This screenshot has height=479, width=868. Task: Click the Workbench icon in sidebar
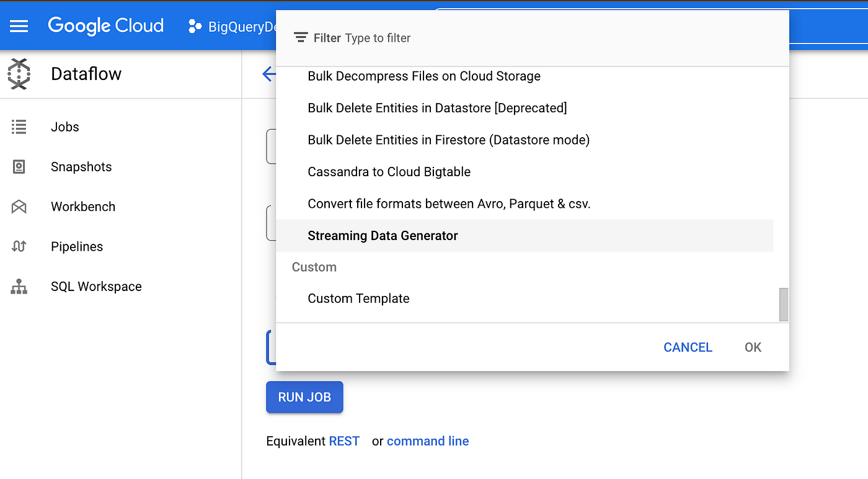pos(19,207)
